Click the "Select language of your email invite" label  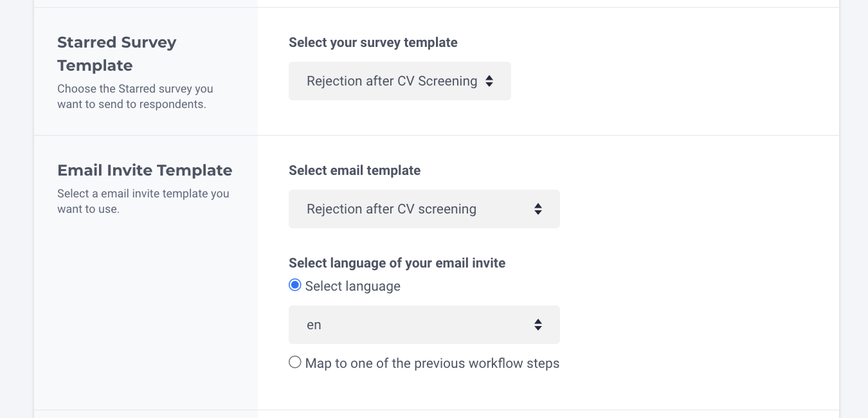pyautogui.click(x=397, y=263)
